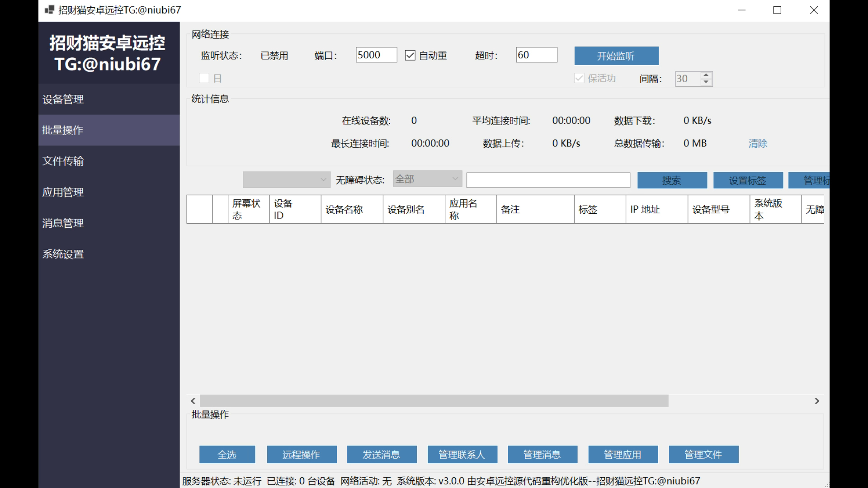The height and width of the screenshot is (488, 868).
Task: Open 设备管理 in the sidebar
Action: click(x=109, y=99)
